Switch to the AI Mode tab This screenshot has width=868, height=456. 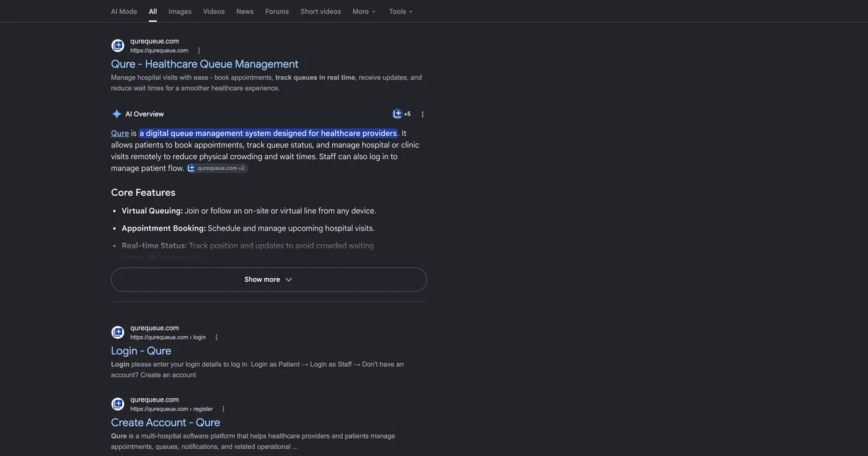[124, 12]
